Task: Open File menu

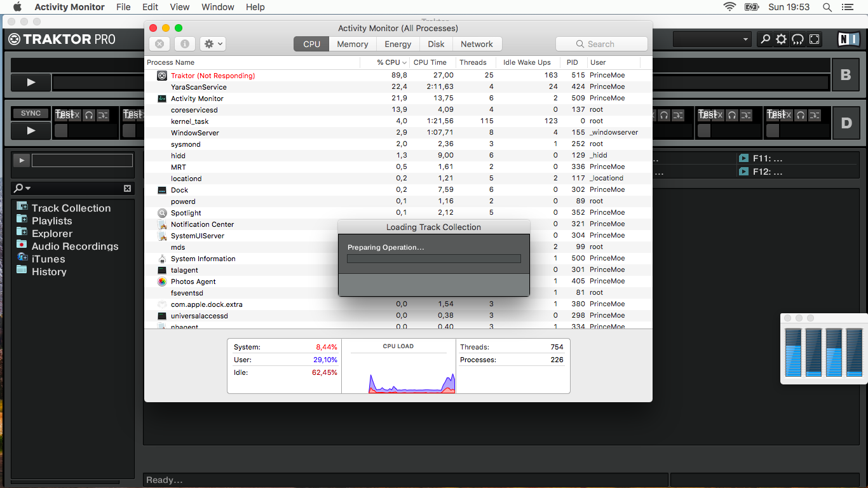Action: (123, 7)
